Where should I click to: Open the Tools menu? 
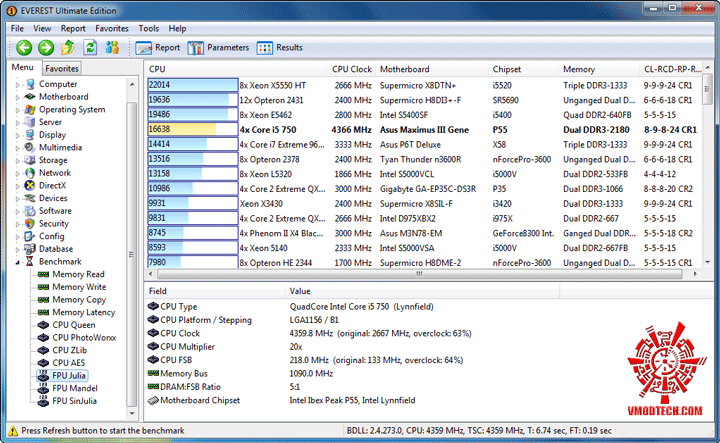[x=148, y=28]
